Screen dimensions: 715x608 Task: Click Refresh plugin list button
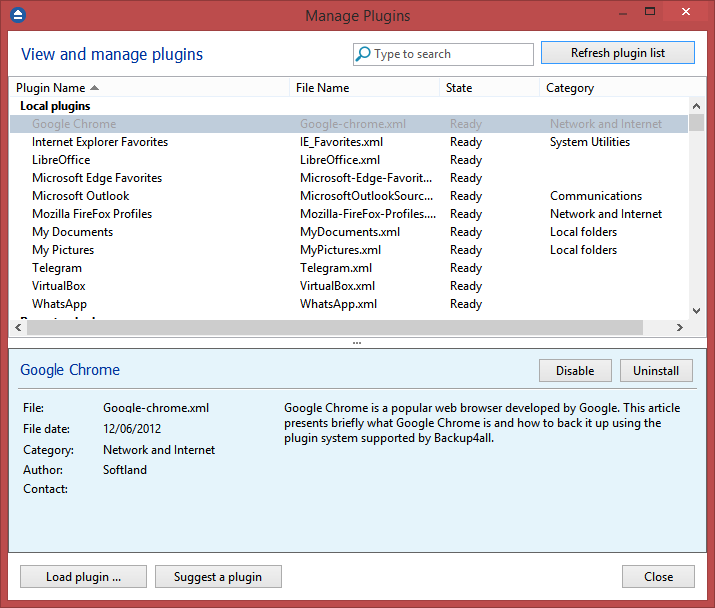coord(618,53)
